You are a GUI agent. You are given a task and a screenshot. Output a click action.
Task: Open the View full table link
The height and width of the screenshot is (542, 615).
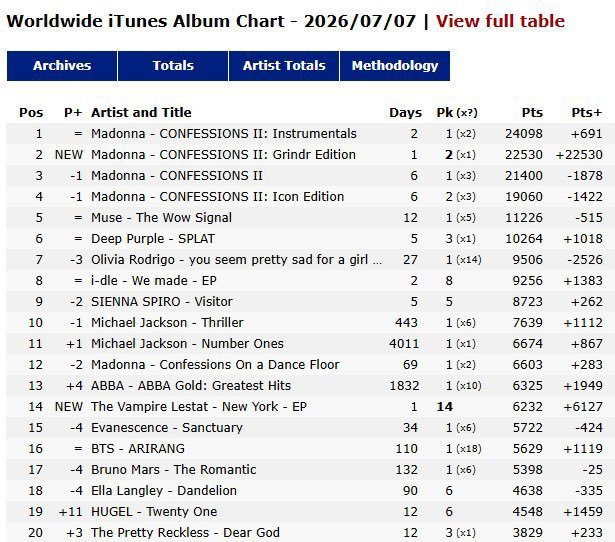pos(500,21)
